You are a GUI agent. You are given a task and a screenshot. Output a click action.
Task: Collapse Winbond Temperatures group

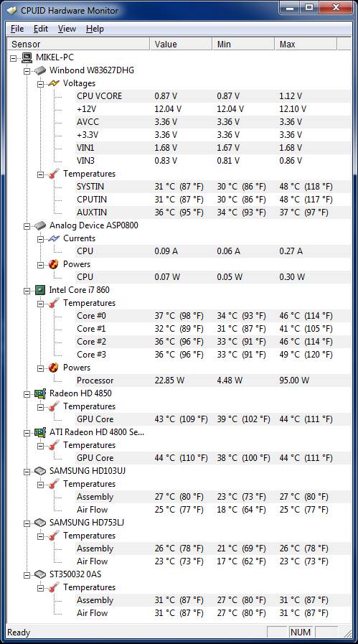(40, 174)
